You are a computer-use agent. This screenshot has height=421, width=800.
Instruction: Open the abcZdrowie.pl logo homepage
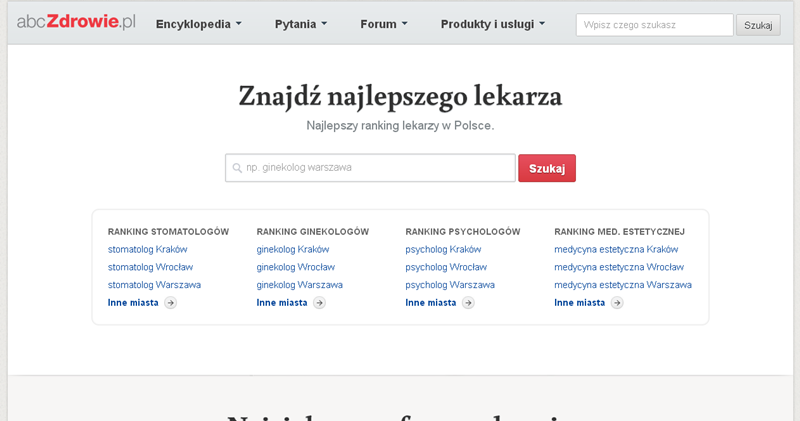click(76, 22)
